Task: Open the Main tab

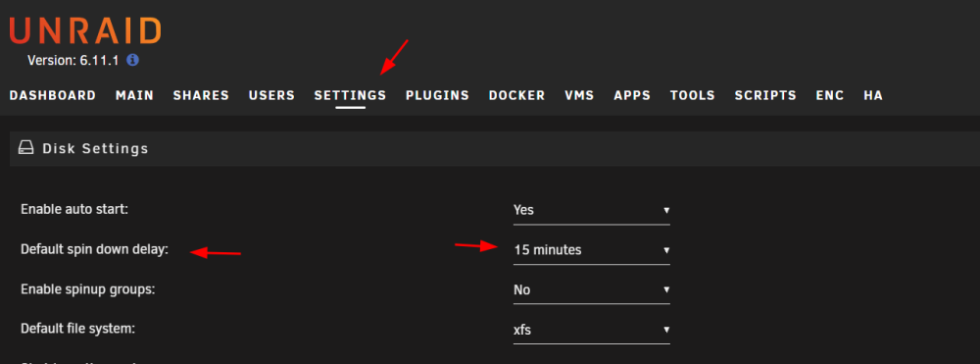Action: click(134, 96)
